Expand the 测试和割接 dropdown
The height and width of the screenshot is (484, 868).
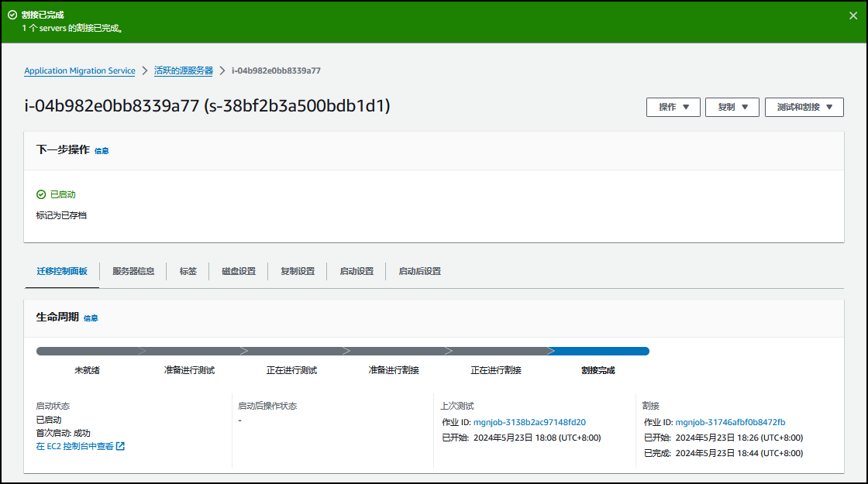coord(804,108)
